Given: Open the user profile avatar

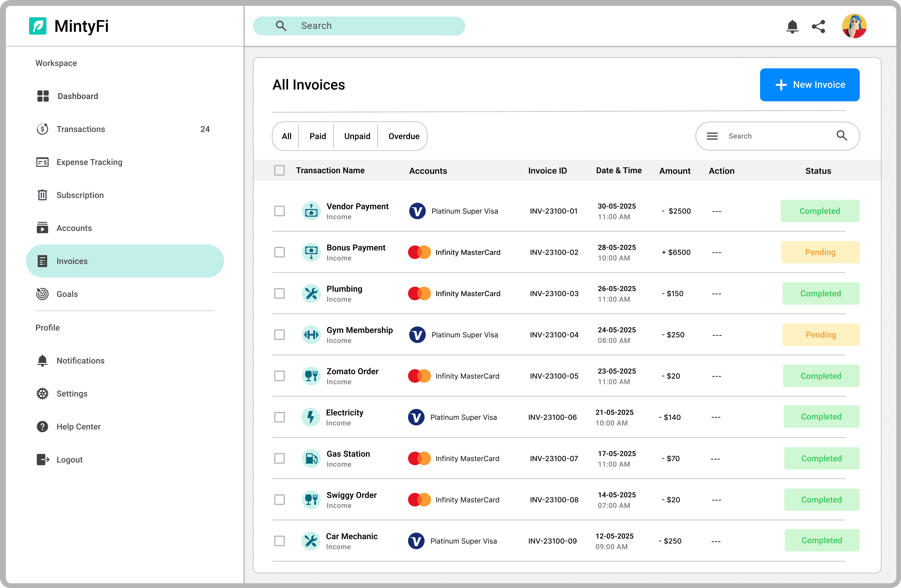Looking at the screenshot, I should tap(854, 26).
